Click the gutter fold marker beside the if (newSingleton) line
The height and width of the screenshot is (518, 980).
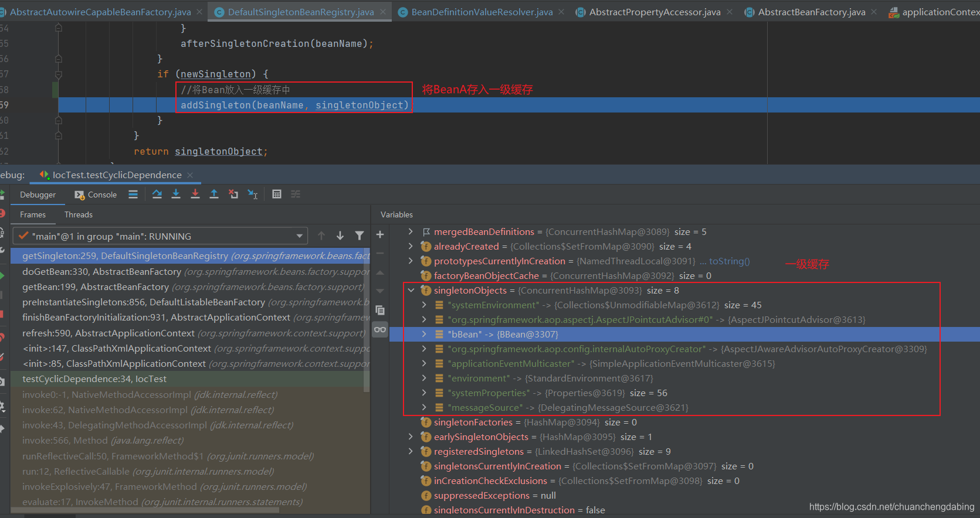coord(59,74)
